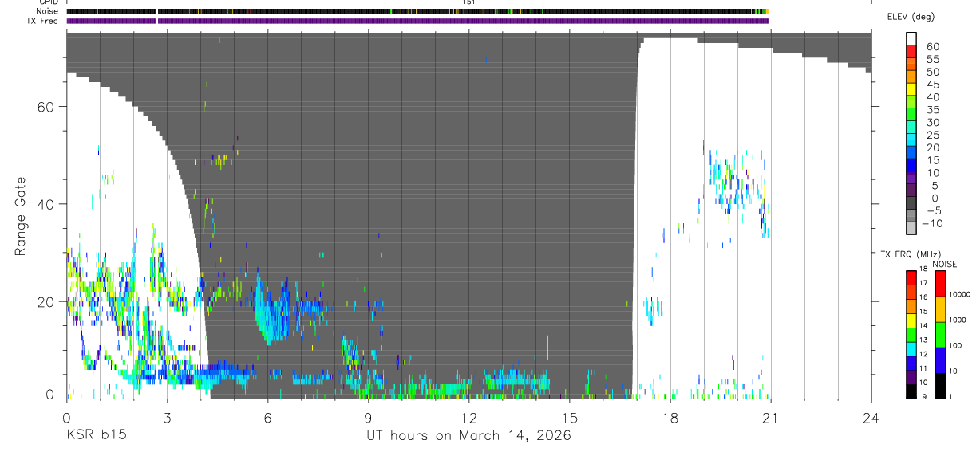Select the green segment of NOISE bar
This screenshot has width=980, height=452.
point(940,335)
